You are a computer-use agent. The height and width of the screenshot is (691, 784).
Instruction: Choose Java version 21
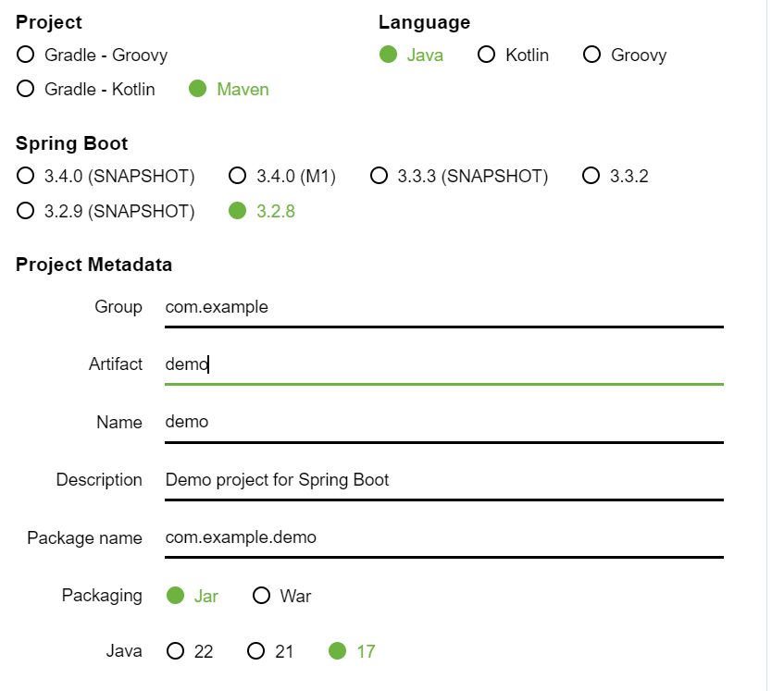(255, 651)
